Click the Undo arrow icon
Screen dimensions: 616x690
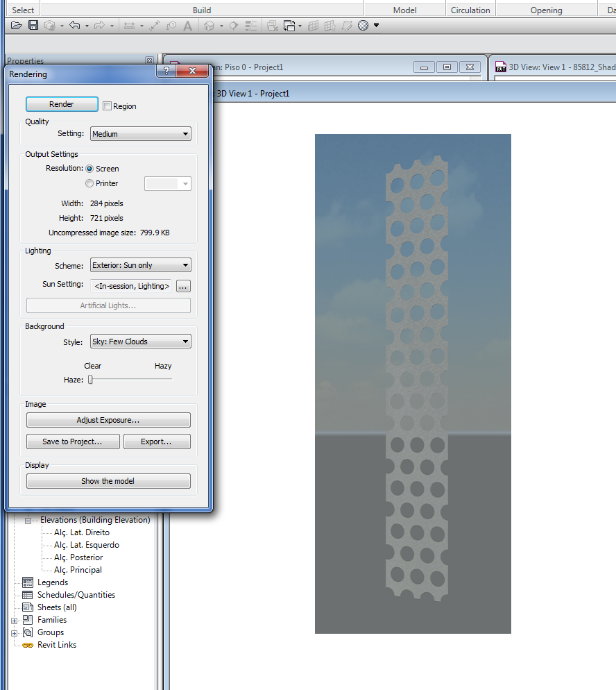click(75, 26)
